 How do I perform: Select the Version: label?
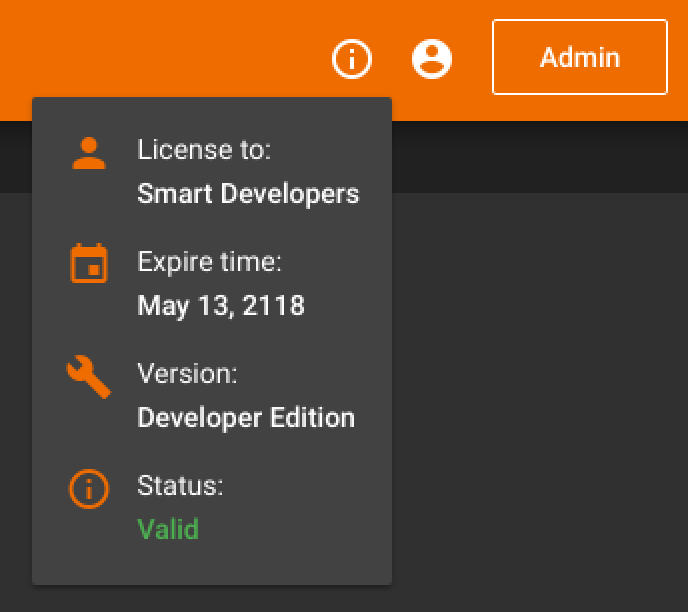coord(187,374)
